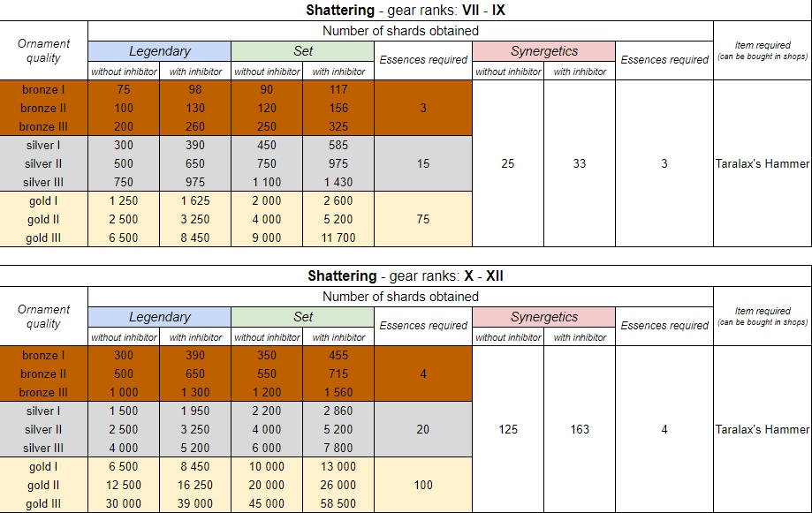Select the cell showing 1 200
The image size is (812, 513).
pyautogui.click(x=267, y=392)
